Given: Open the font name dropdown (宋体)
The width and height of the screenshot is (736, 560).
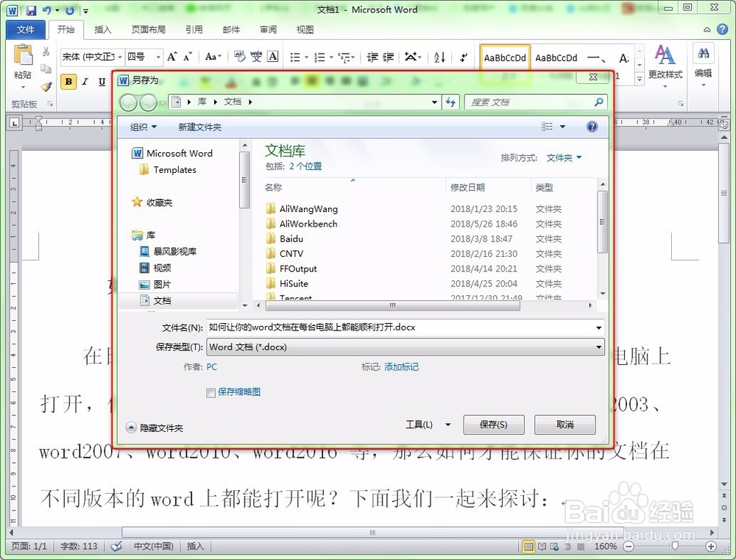Looking at the screenshot, I should pos(120,57).
